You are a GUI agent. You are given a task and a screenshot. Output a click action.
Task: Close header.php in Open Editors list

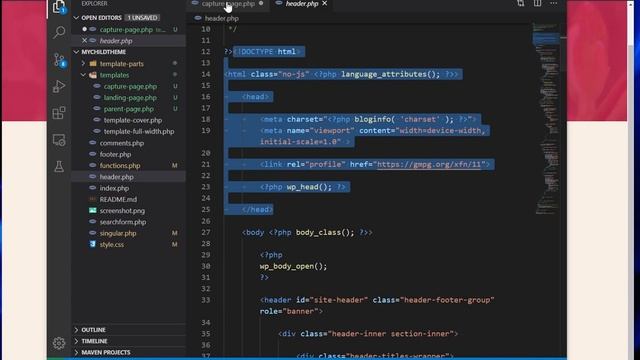coord(84,41)
